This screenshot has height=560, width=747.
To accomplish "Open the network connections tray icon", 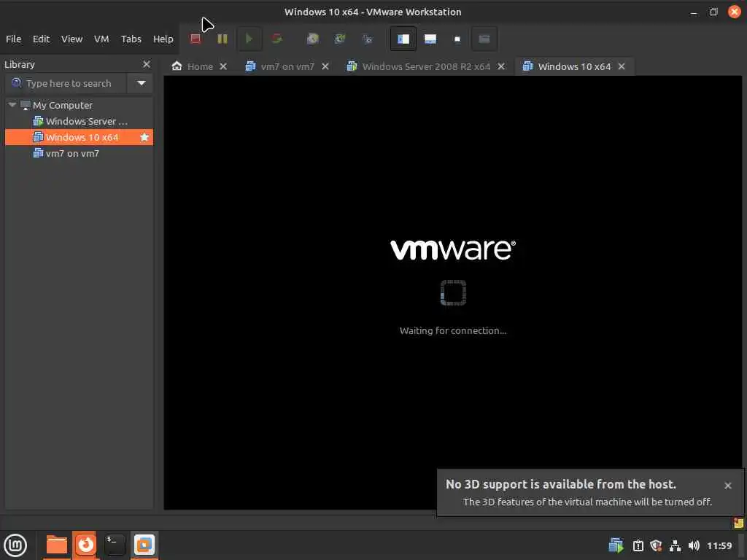I will tap(675, 545).
